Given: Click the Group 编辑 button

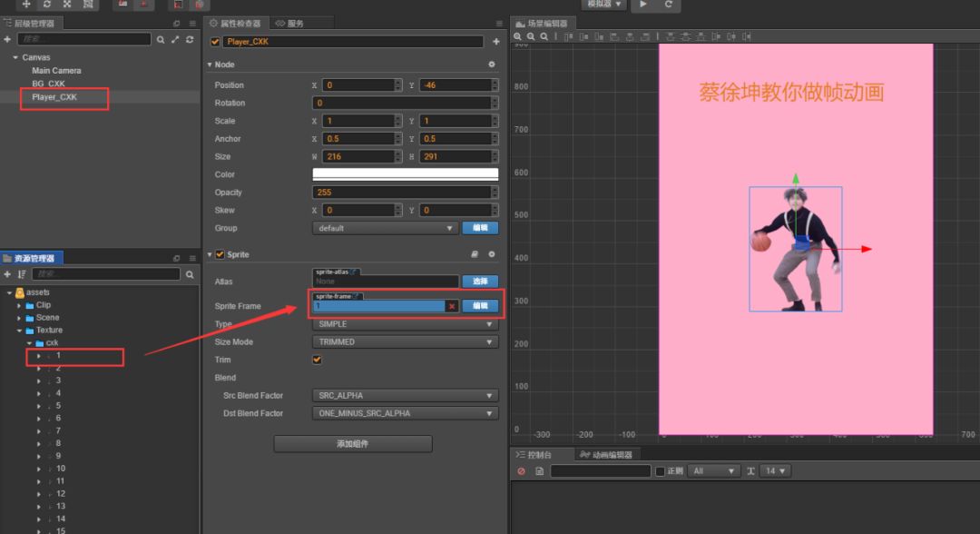Looking at the screenshot, I should pyautogui.click(x=480, y=228).
